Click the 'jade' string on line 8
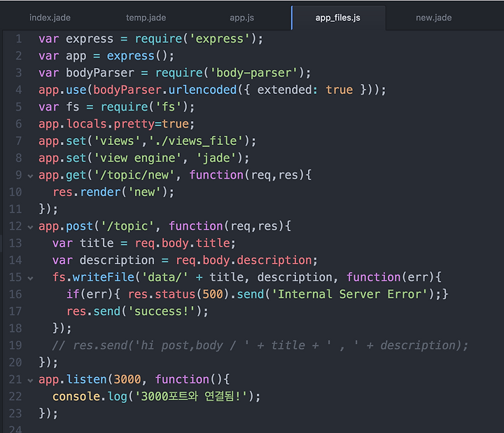The image size is (504, 433). point(216,158)
